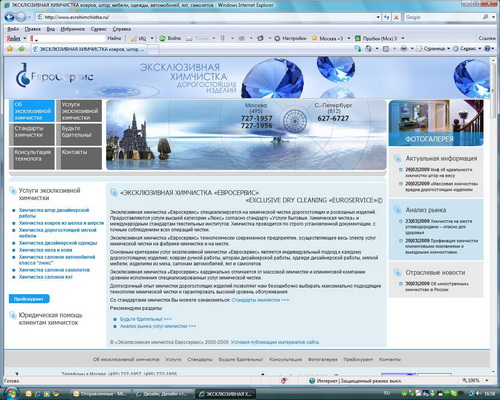Open Химчистка салонов яхт link
This screenshot has width=500, height=400.
45,277
